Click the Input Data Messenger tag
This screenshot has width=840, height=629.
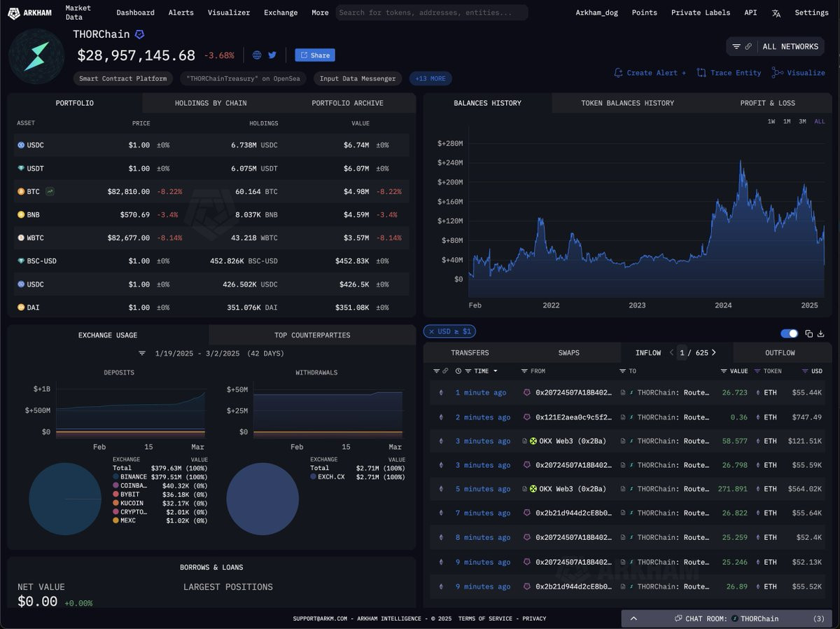358,78
